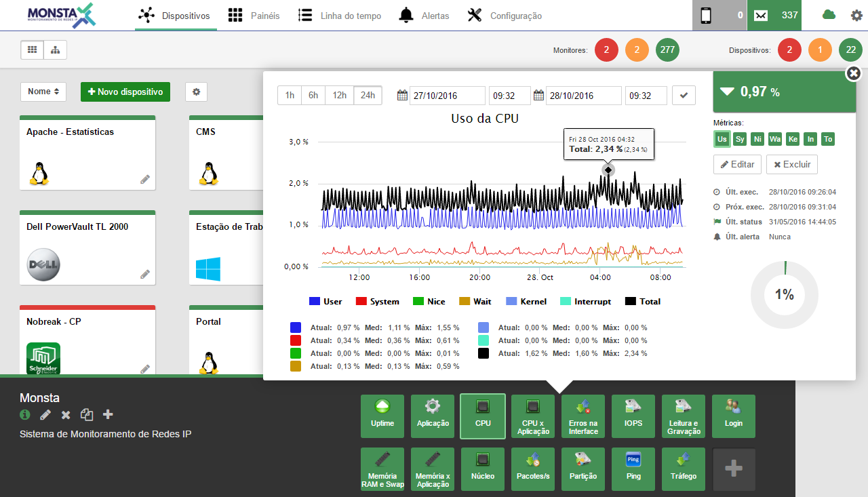Select the 1h time range

pyautogui.click(x=290, y=96)
